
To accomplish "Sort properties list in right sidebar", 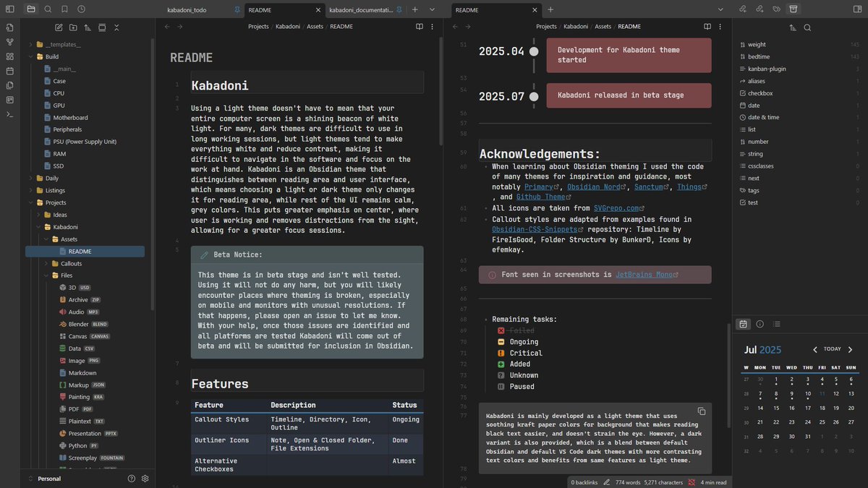I will click(793, 27).
